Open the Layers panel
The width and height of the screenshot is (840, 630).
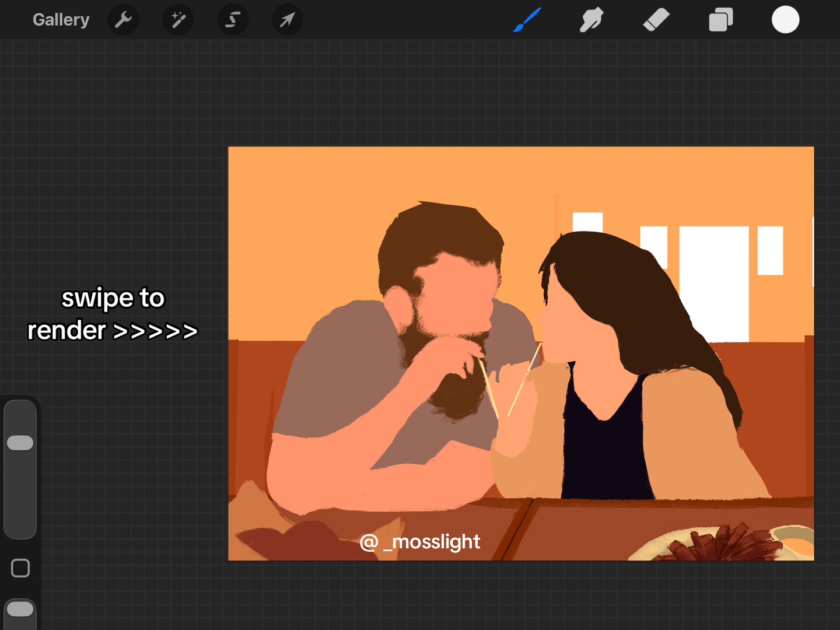pyautogui.click(x=721, y=20)
